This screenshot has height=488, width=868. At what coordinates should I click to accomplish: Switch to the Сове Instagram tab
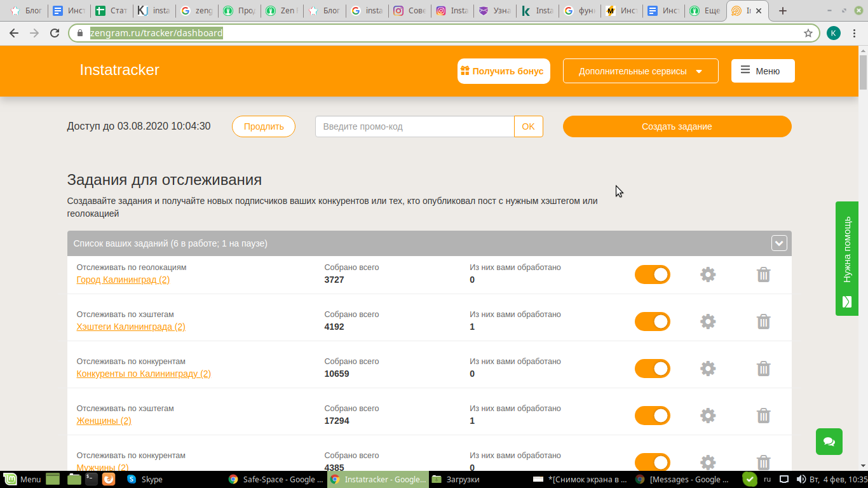(409, 11)
